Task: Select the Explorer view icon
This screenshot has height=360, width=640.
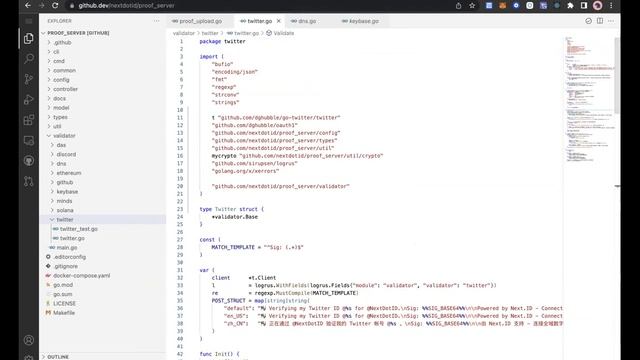Action: point(29,38)
